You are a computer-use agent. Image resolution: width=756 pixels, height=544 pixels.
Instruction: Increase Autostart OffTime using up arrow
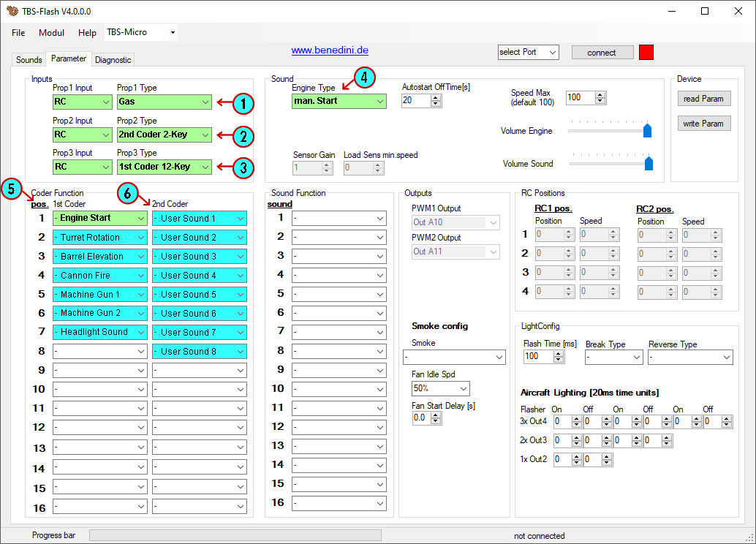pyautogui.click(x=436, y=97)
